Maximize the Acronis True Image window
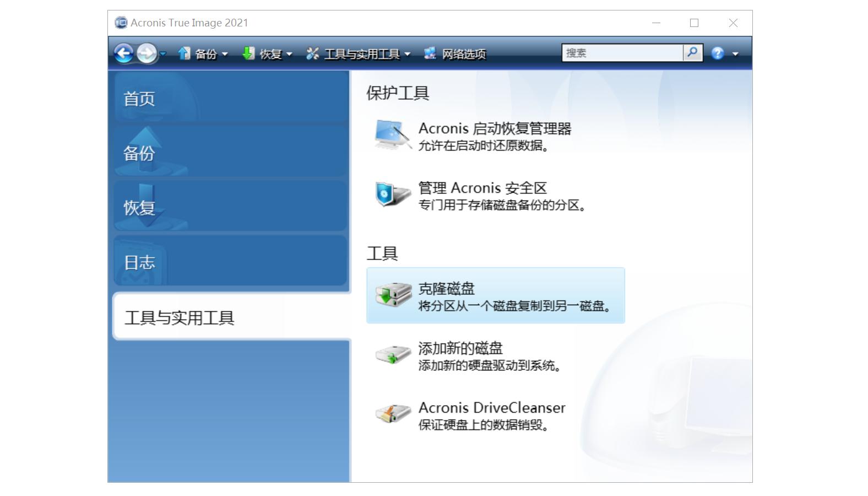868x496 pixels. click(x=694, y=23)
